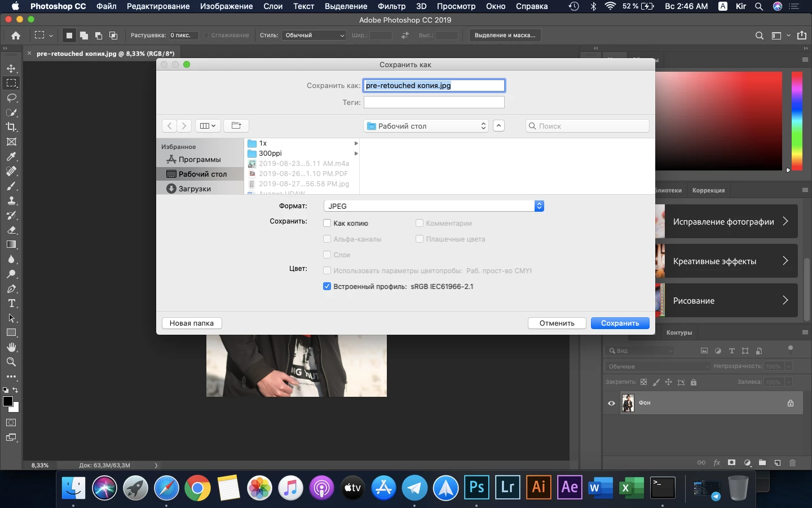812x508 pixels.
Task: Toggle the 'Комментарии' checkbox
Action: point(420,224)
